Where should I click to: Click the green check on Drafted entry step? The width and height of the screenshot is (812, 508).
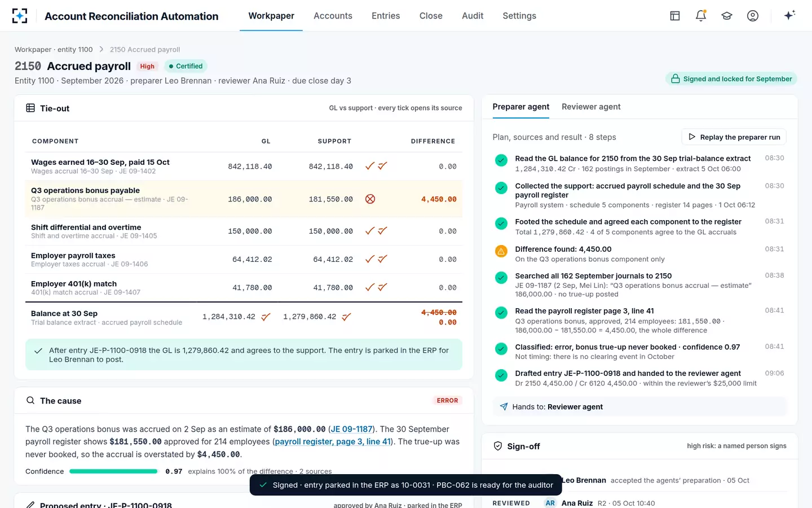501,375
